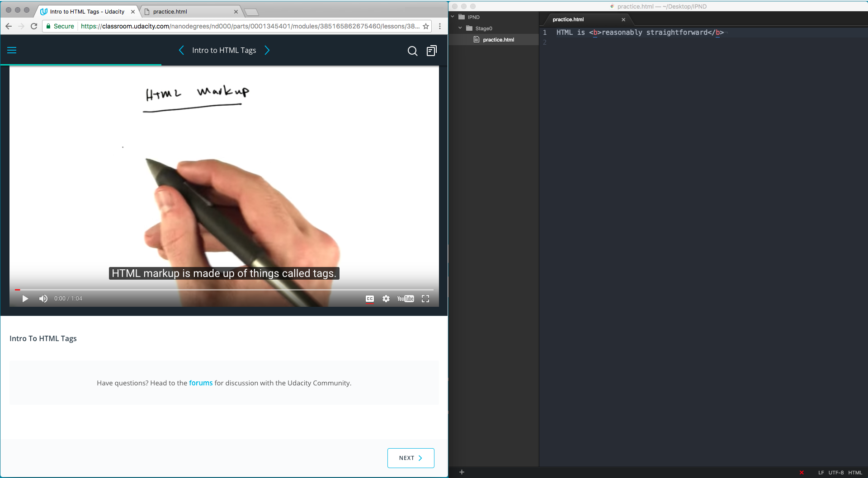Click the NEXT button
The image size is (868, 478).
(x=410, y=458)
